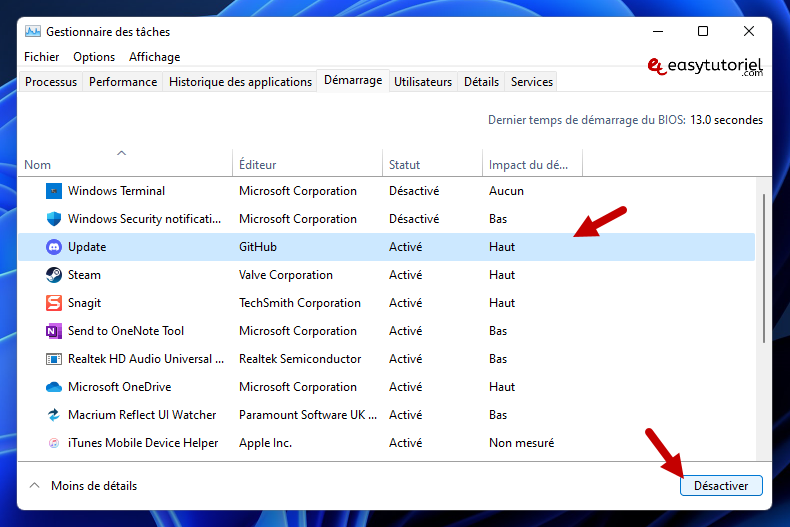The width and height of the screenshot is (790, 527).
Task: Switch to the Processus tab
Action: tap(51, 82)
